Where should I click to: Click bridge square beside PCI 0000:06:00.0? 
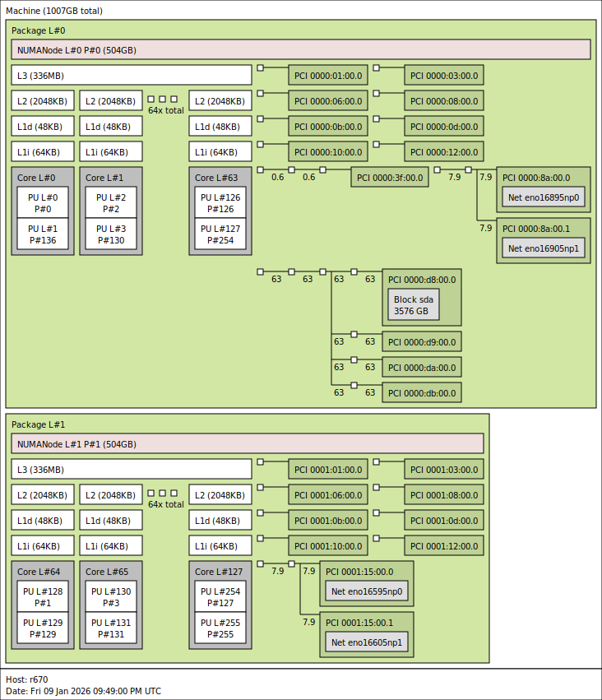261,93
